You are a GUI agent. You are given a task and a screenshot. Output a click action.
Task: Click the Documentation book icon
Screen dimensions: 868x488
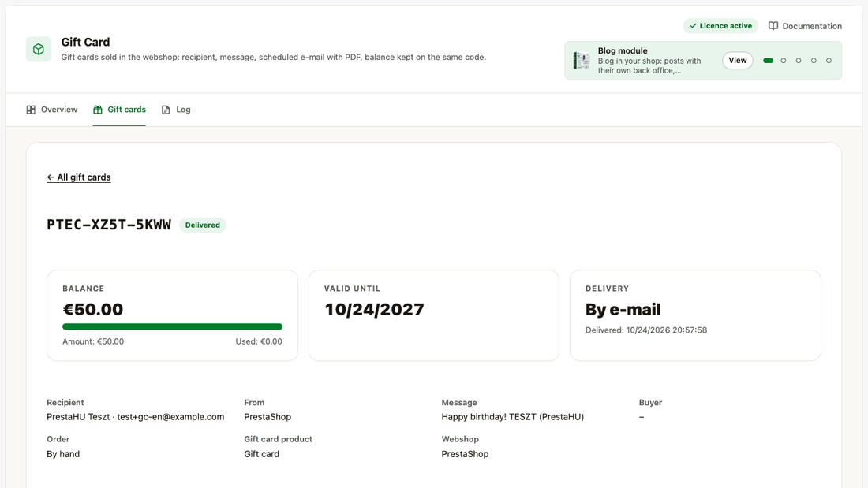tap(773, 26)
